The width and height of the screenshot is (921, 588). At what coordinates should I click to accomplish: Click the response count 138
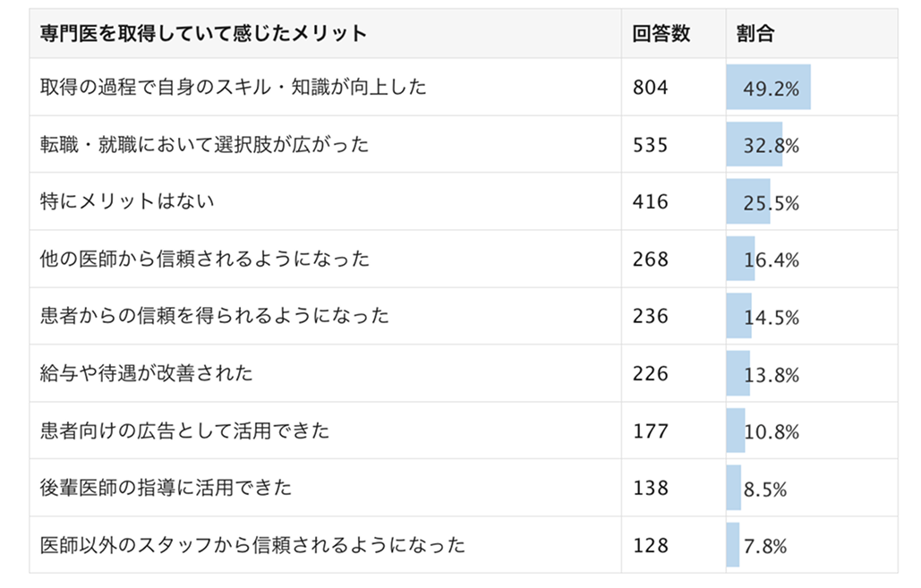(651, 489)
